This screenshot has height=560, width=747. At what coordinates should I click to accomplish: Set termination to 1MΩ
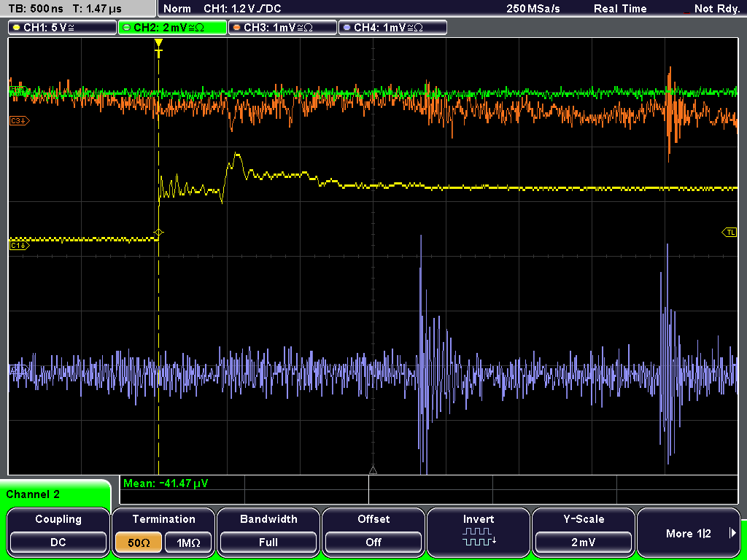188,542
